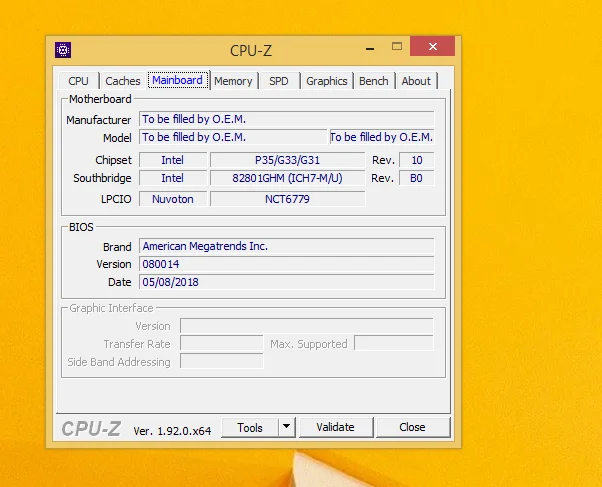Click the American Megatrends Inc. brand field
Image resolution: width=602 pixels, height=487 pixels.
(286, 246)
